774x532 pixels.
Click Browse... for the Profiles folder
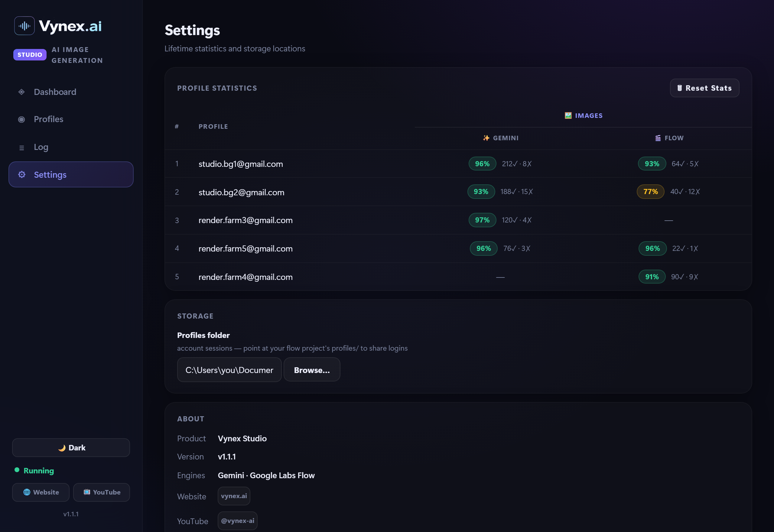(x=312, y=370)
